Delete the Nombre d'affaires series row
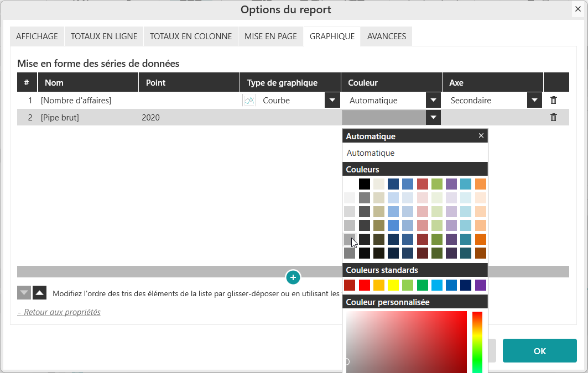Viewport: 588px width, 373px height. 553,101
